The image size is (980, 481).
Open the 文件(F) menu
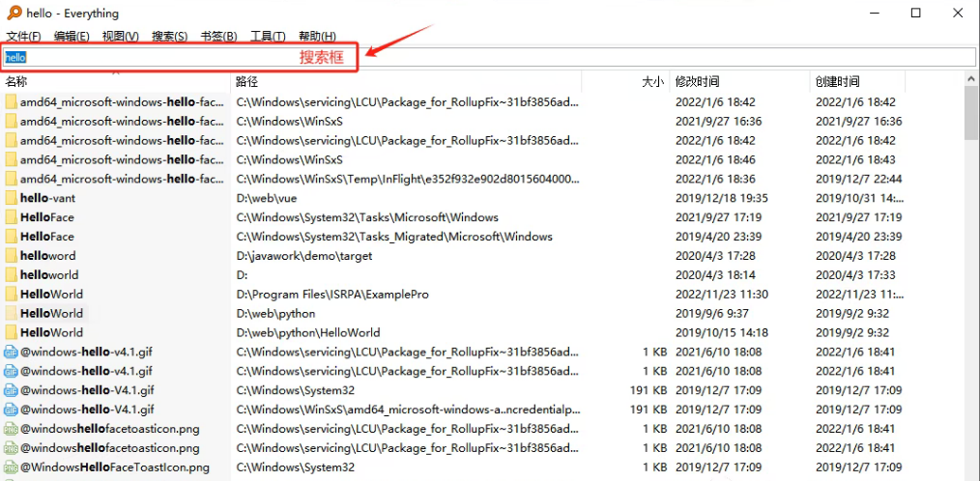24,37
